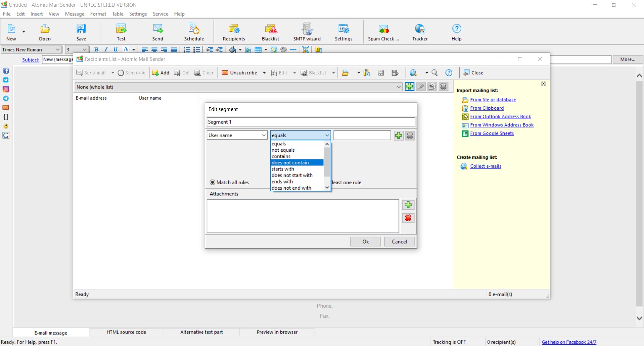Click the floppy disk save list icon
This screenshot has width=644, height=346.
[x=381, y=73]
